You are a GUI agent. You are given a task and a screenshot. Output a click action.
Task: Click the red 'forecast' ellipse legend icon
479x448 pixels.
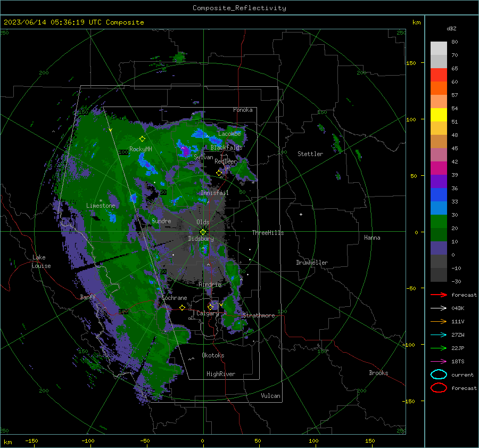coord(439,388)
